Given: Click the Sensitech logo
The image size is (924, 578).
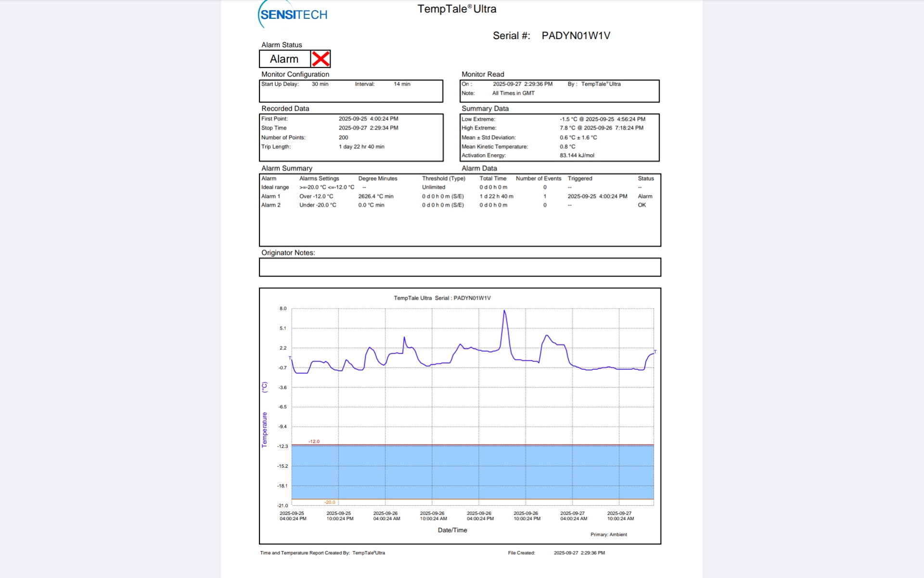Looking at the screenshot, I should [293, 14].
